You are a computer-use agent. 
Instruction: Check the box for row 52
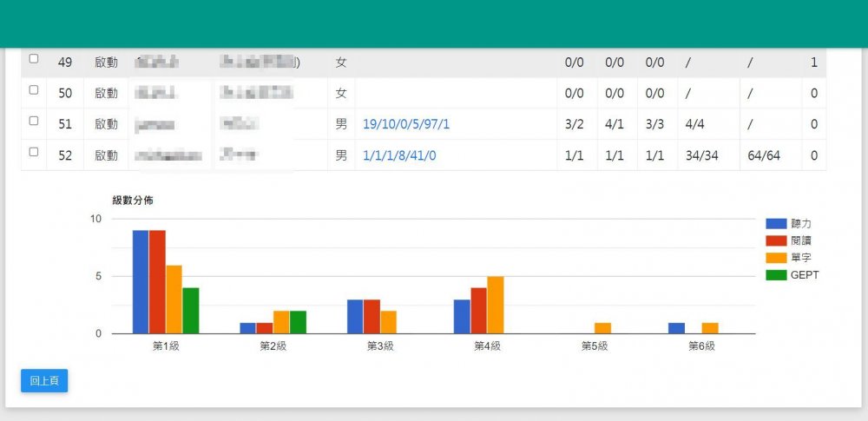coord(34,152)
